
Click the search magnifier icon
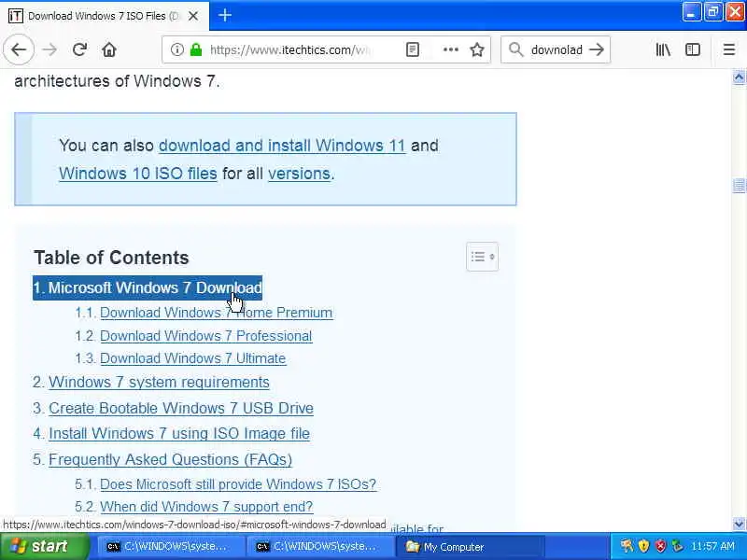tap(516, 49)
